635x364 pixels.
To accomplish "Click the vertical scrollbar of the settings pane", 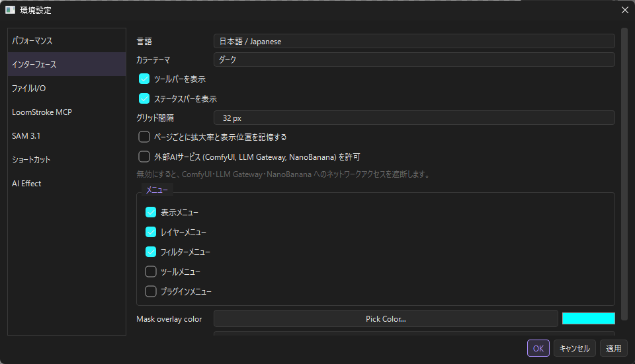I will click(x=624, y=174).
